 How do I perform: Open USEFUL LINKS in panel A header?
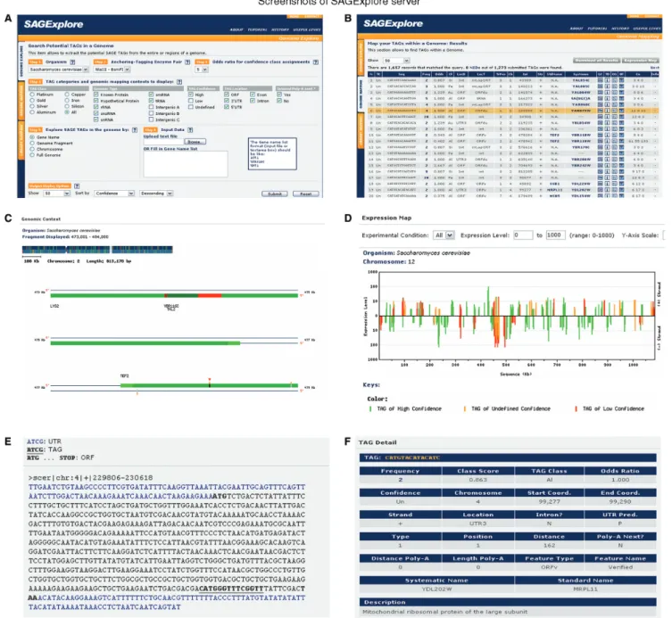click(x=307, y=29)
